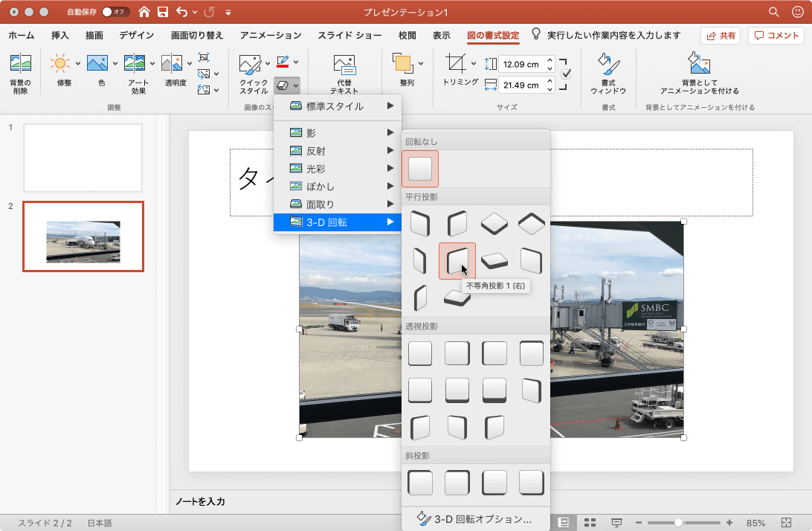Image resolution: width=812 pixels, height=531 pixels.
Task: Click the save icon in title bar
Action: [x=162, y=12]
